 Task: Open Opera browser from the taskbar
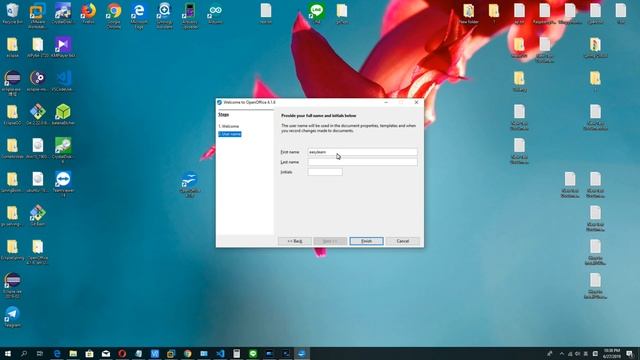(122, 353)
